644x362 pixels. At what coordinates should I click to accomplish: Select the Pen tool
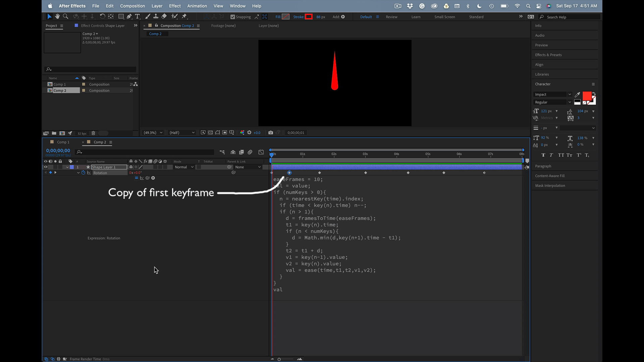coord(129,16)
